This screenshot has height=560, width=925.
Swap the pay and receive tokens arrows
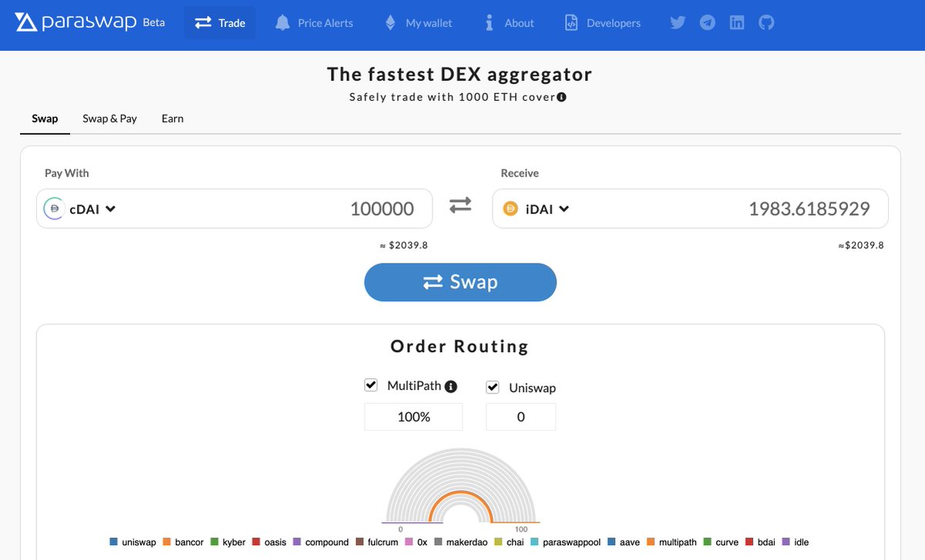coord(460,206)
